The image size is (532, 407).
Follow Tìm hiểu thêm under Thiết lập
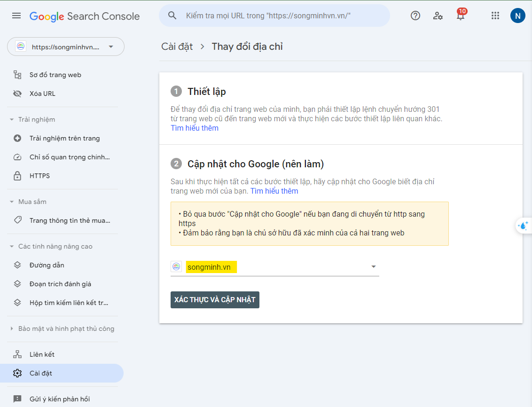pos(195,128)
